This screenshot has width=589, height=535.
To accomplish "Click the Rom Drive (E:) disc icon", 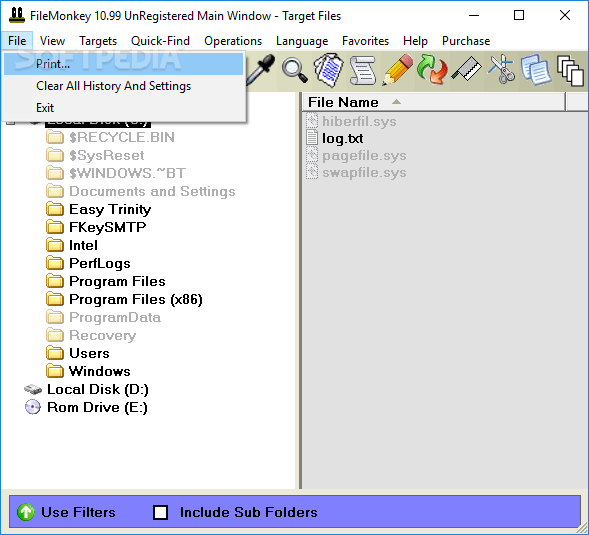I will point(33,407).
